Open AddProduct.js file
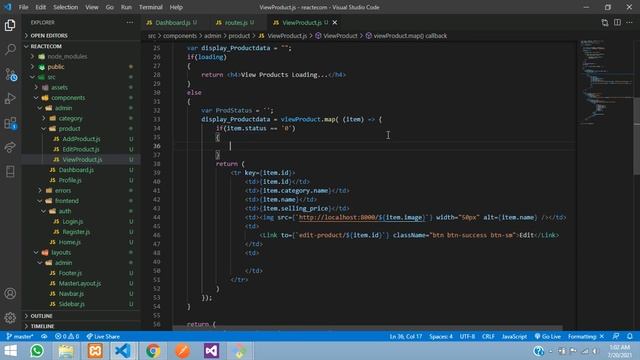This screenshot has width=640, height=360. (81, 139)
